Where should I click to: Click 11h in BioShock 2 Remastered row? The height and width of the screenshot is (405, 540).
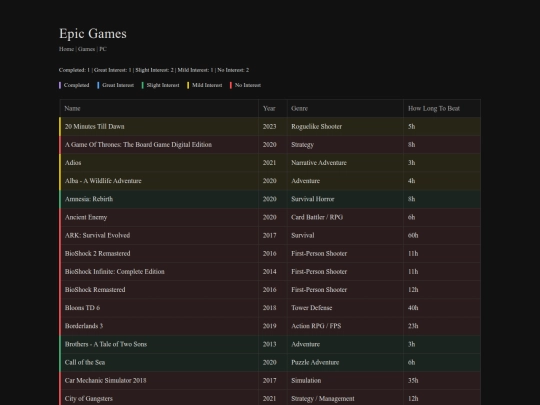click(x=413, y=253)
